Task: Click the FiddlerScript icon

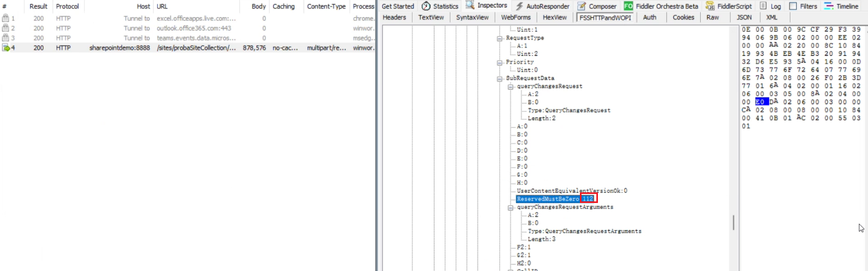Action: (x=710, y=6)
